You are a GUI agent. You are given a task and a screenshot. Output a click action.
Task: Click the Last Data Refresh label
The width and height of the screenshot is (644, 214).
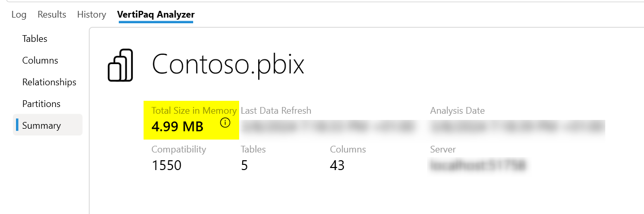pos(276,111)
